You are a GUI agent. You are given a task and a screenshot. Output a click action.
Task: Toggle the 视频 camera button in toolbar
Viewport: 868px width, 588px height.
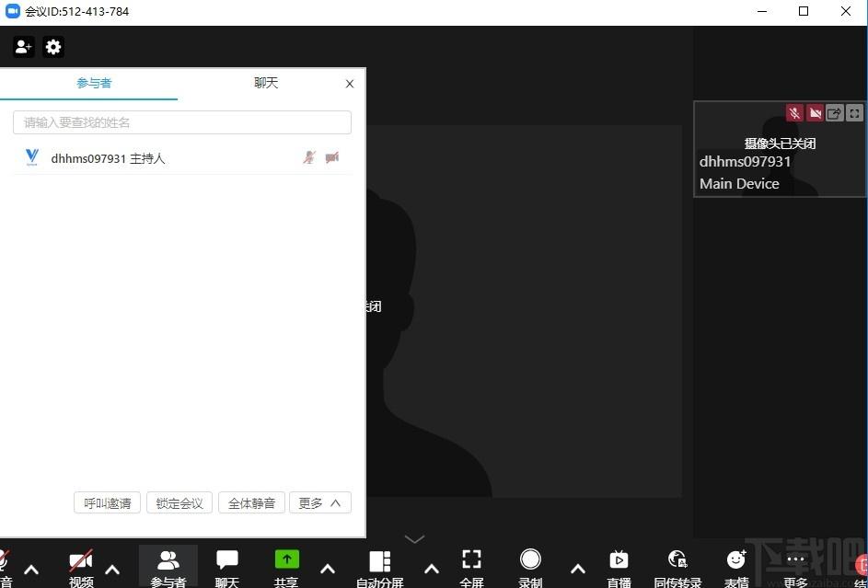tap(81, 568)
